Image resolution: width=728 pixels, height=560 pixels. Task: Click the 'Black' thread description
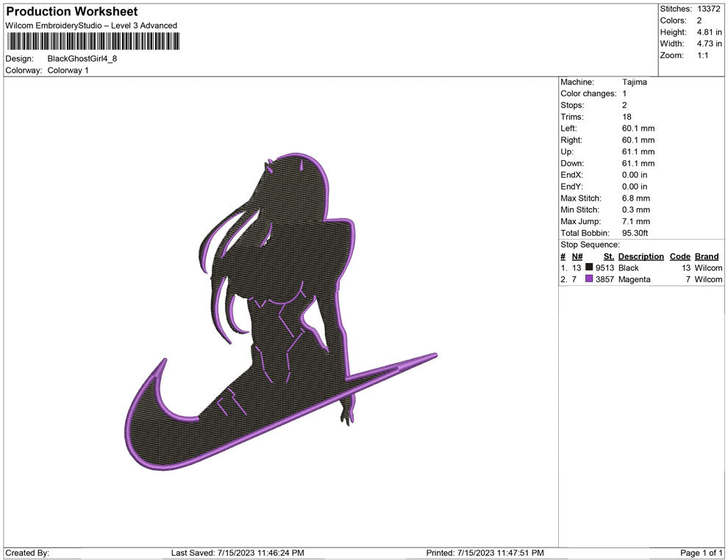pos(628,268)
